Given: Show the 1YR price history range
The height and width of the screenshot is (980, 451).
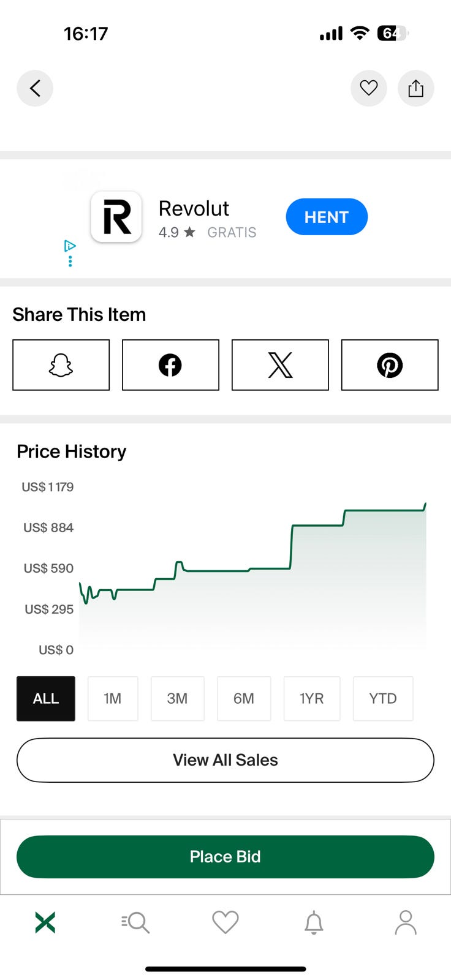Looking at the screenshot, I should coord(311,699).
